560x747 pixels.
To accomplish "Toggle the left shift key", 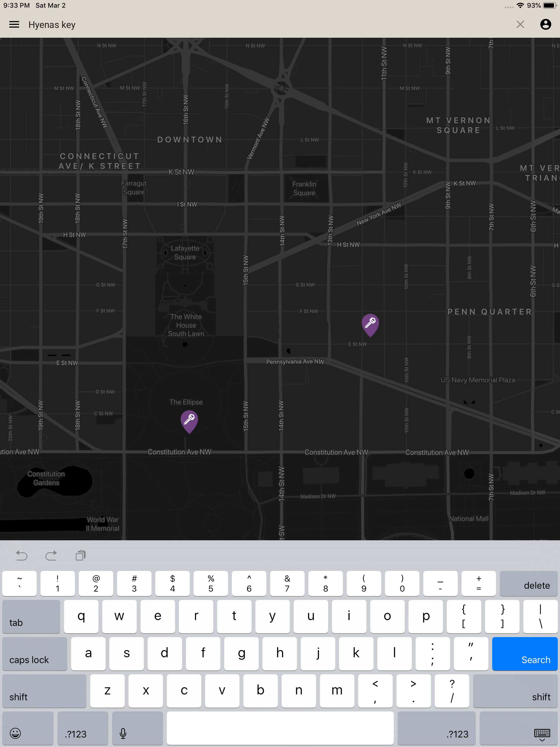I will (x=44, y=691).
